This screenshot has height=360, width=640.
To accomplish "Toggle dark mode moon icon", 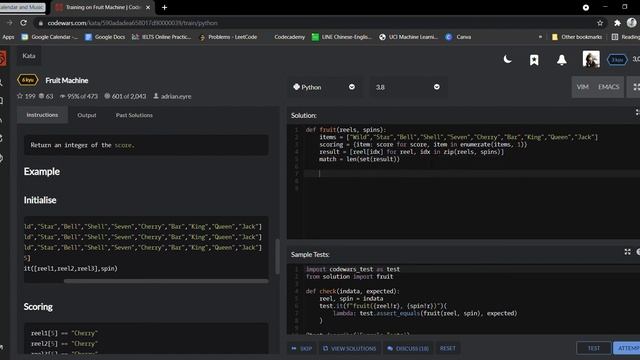I will pos(507,60).
